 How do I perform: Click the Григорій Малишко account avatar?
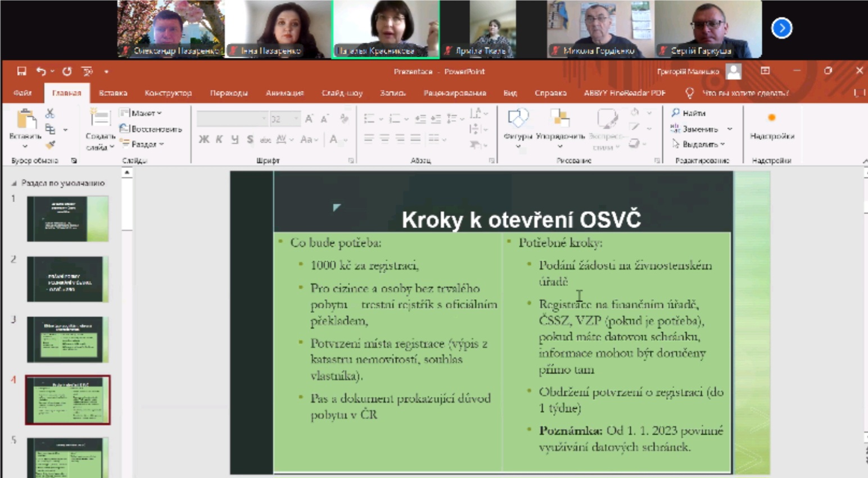coord(734,71)
